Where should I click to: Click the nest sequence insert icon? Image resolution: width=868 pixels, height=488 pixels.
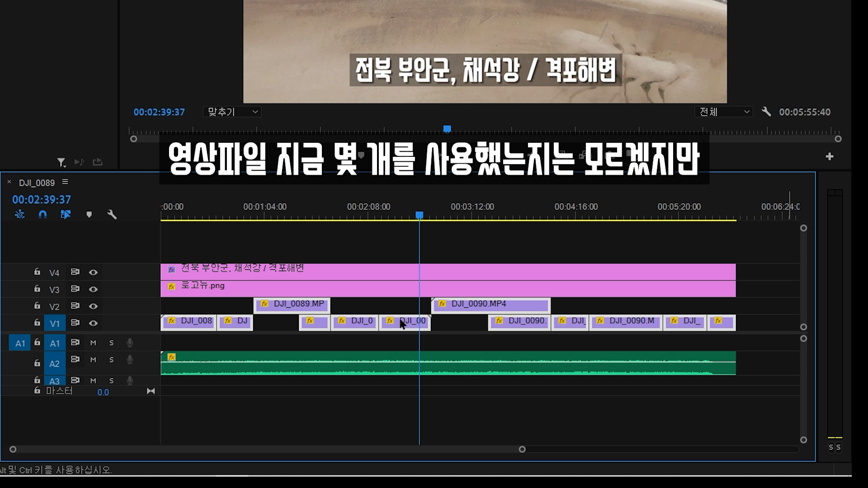pyautogui.click(x=19, y=215)
